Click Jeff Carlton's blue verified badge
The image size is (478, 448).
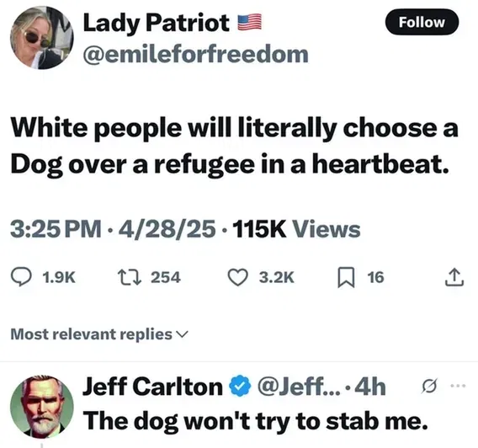pyautogui.click(x=240, y=386)
